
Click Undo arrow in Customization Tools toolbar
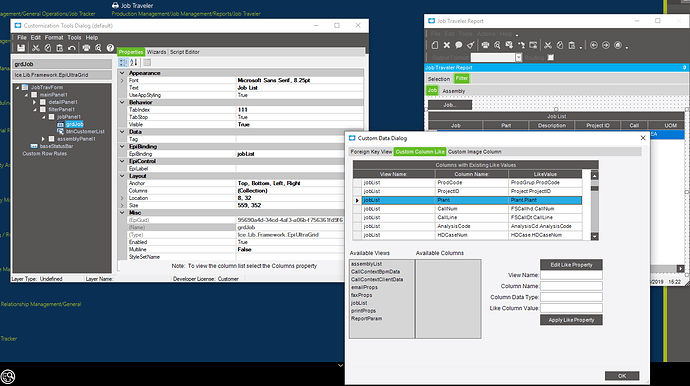point(71,48)
